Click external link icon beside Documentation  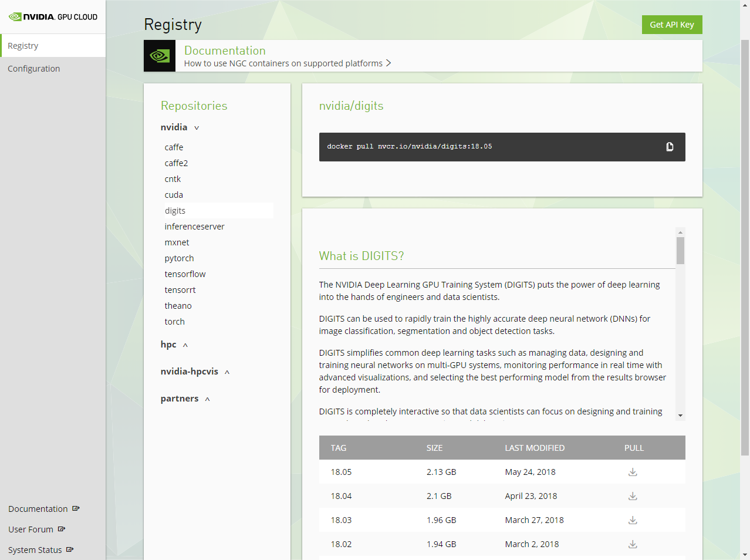(76, 508)
